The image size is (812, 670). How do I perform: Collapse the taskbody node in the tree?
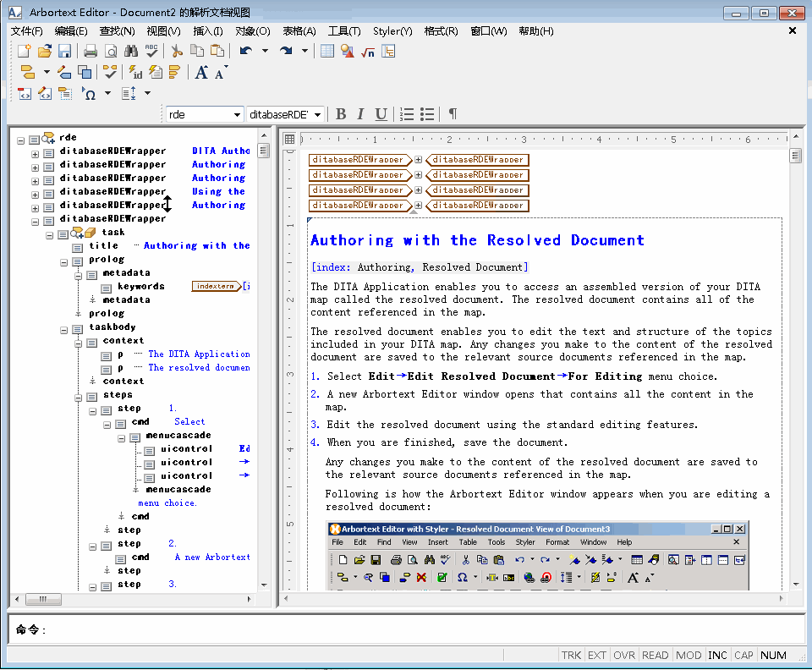point(63,330)
